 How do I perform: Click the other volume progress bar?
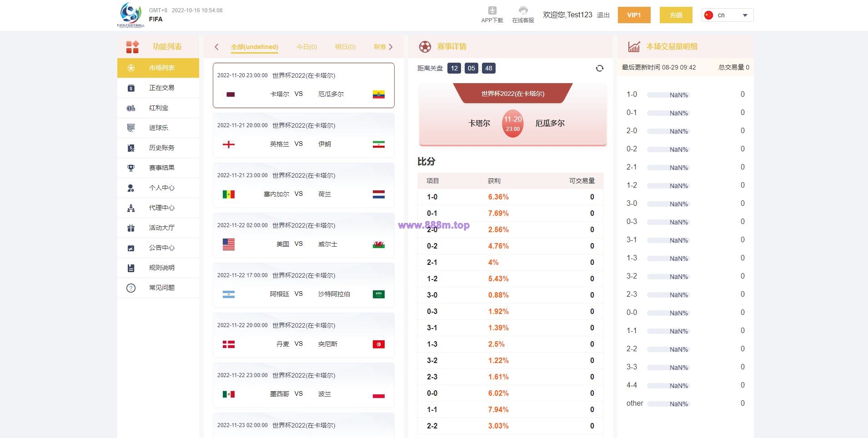pyautogui.click(x=668, y=404)
